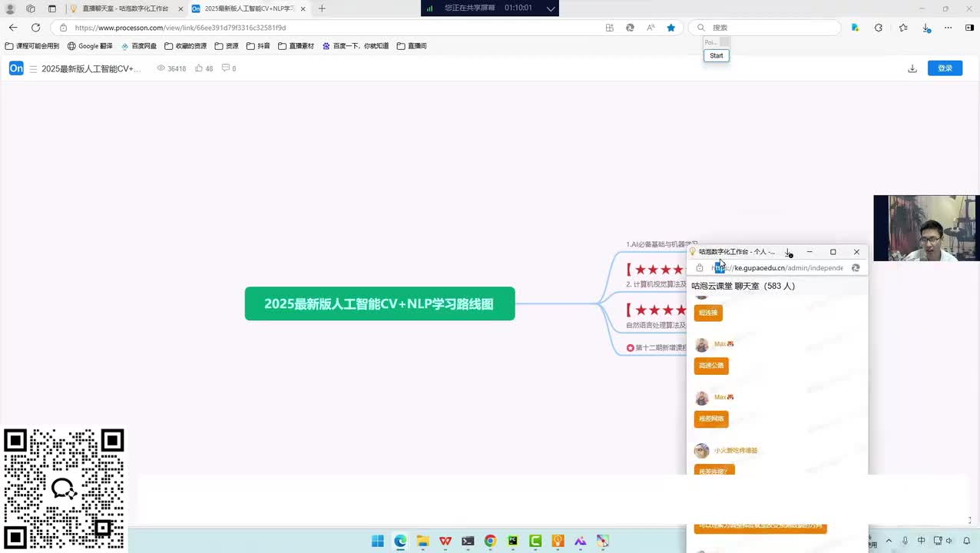The height and width of the screenshot is (553, 980).
Task: Open the 抖音 bookmark folder
Action: [x=258, y=46]
